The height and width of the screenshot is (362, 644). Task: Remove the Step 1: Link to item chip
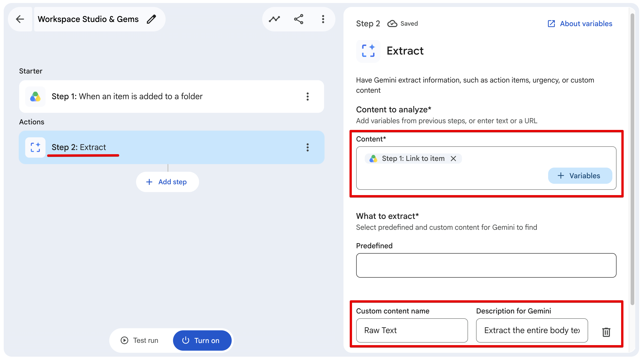point(453,158)
